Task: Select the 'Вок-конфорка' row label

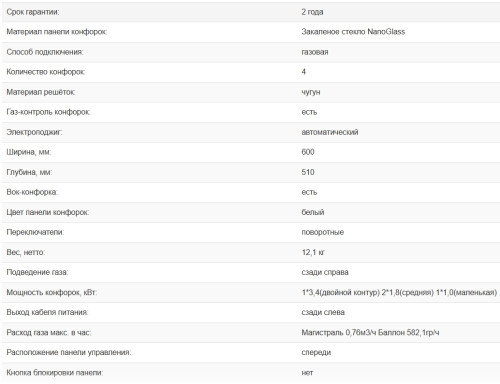Action: click(x=32, y=192)
